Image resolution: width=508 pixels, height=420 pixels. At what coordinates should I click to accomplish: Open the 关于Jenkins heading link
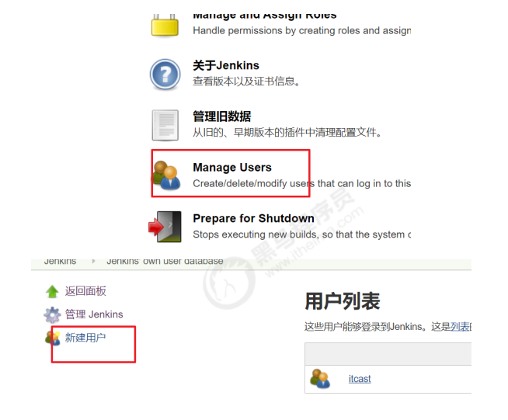point(226,65)
